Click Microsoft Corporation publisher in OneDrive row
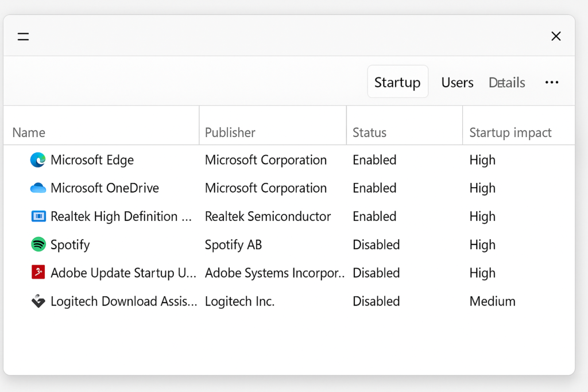 tap(265, 188)
